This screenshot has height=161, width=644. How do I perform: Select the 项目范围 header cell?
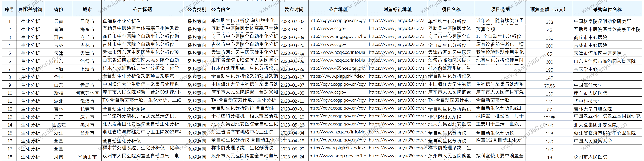point(500,9)
